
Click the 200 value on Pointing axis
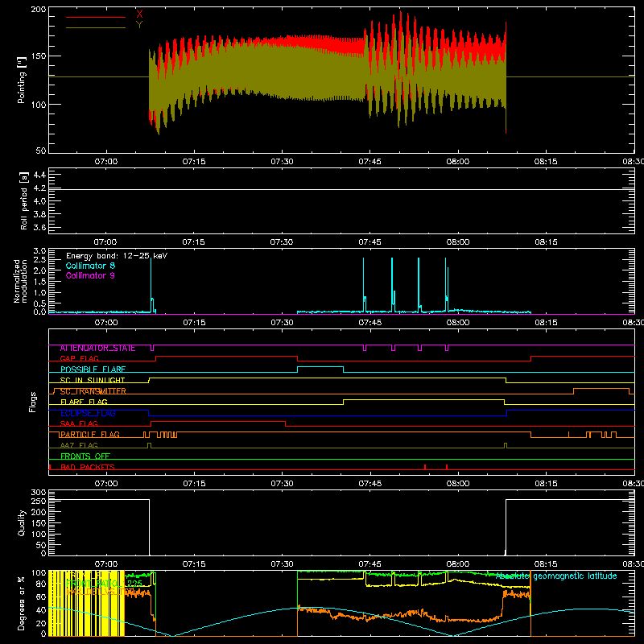click(39, 9)
